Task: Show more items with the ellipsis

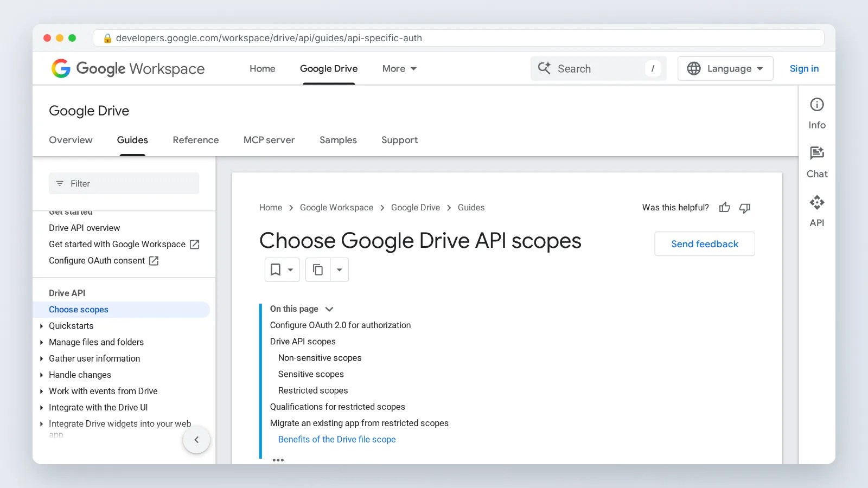Action: [278, 460]
